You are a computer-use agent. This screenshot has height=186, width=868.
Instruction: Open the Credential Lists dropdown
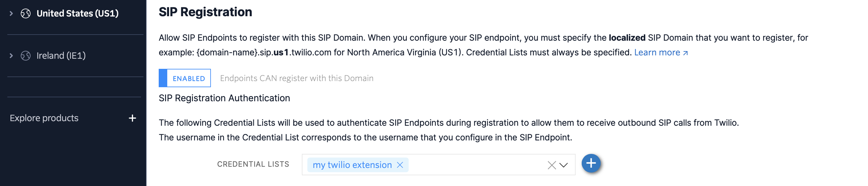click(x=564, y=165)
